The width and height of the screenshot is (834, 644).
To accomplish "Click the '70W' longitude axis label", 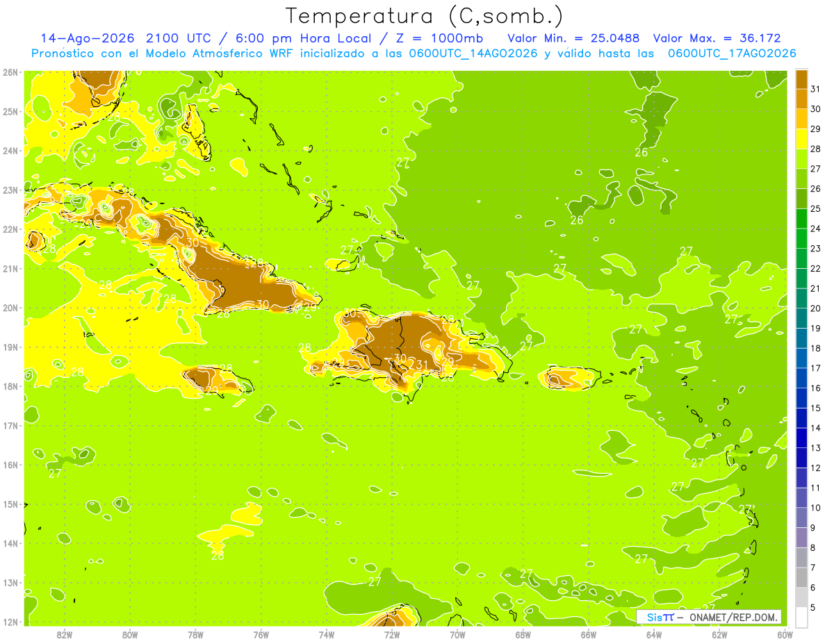I will (457, 634).
